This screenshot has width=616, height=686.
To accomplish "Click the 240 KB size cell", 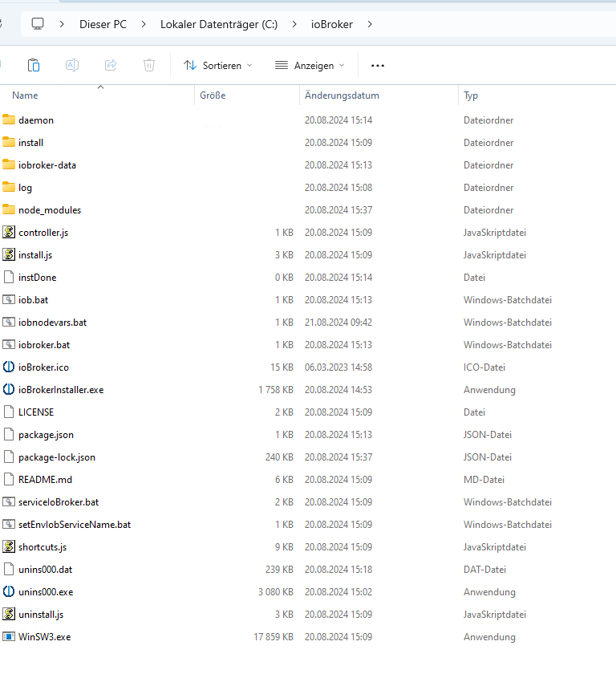I will point(279,457).
